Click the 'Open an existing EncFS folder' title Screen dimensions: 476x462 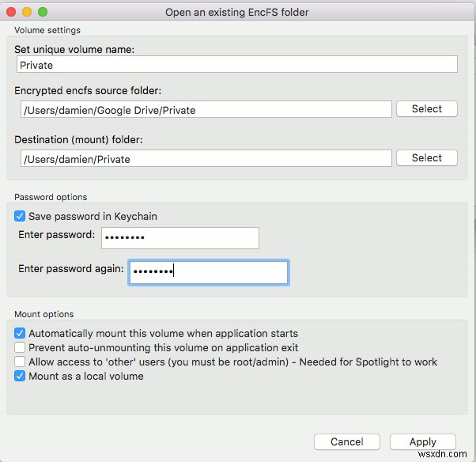coord(236,13)
